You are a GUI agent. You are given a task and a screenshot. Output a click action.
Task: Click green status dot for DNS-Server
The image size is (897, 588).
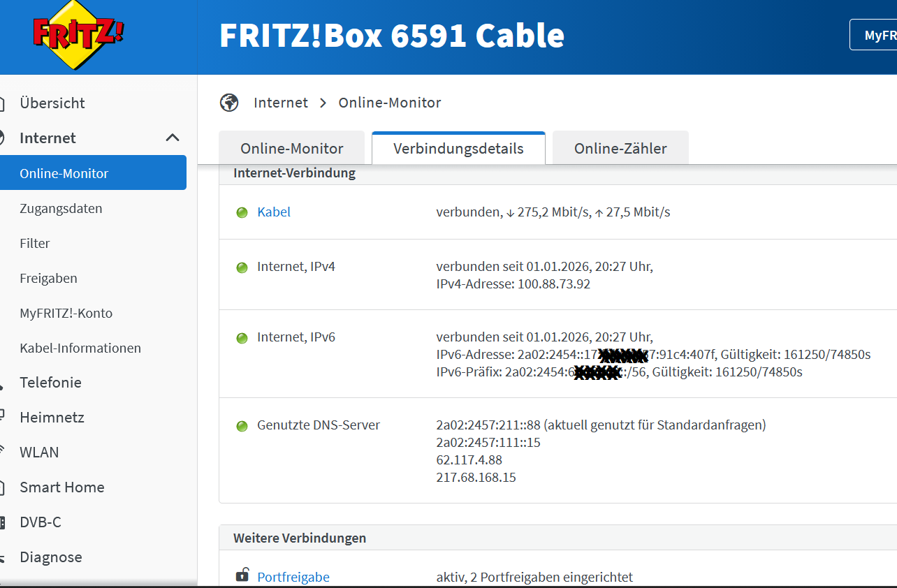242,426
